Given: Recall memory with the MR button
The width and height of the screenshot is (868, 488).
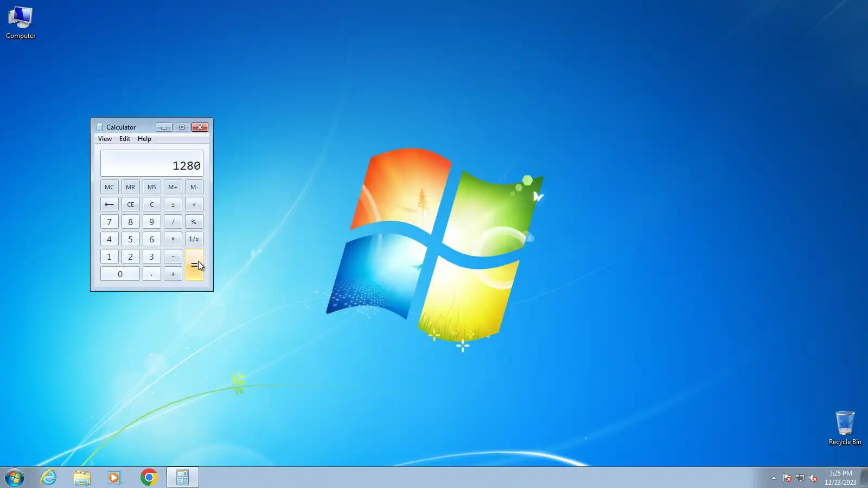Looking at the screenshot, I should 131,187.
